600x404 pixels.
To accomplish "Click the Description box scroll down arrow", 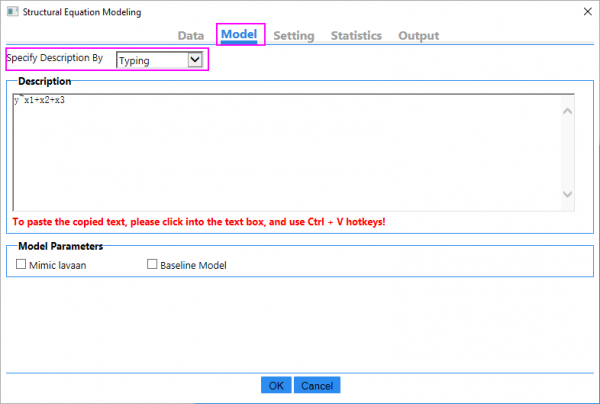I will 567,194.
